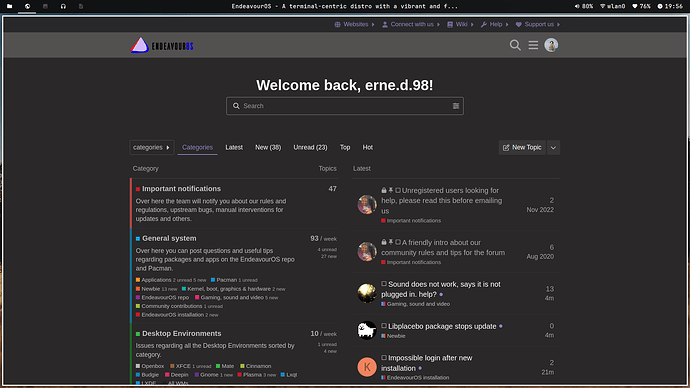This screenshot has width=690, height=388.
Task: Open the Gnome subcategory
Action: pos(209,375)
